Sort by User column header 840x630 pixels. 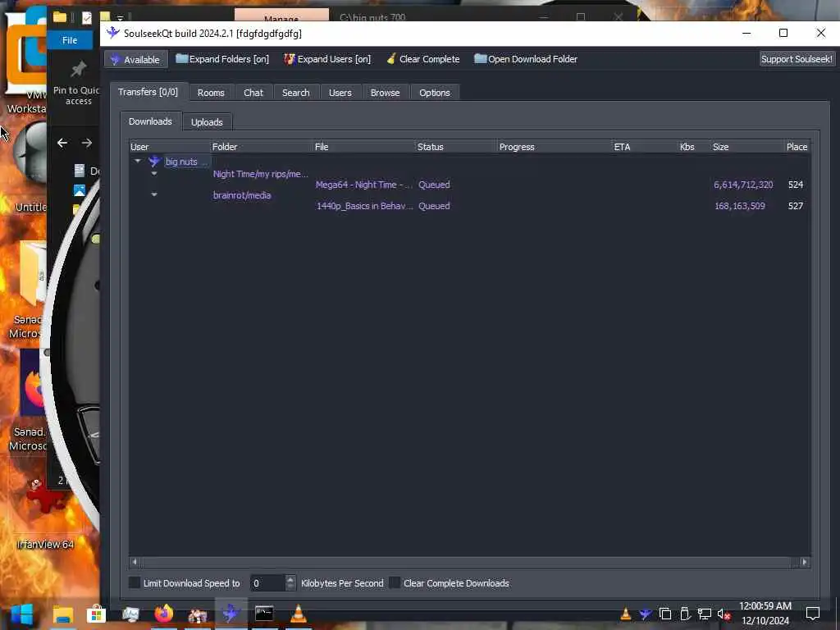click(170, 147)
